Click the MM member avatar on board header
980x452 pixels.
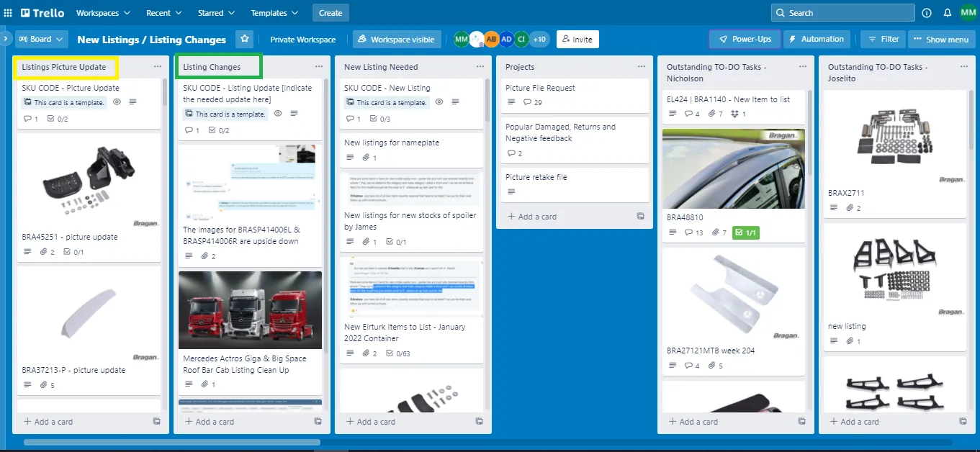click(x=462, y=40)
